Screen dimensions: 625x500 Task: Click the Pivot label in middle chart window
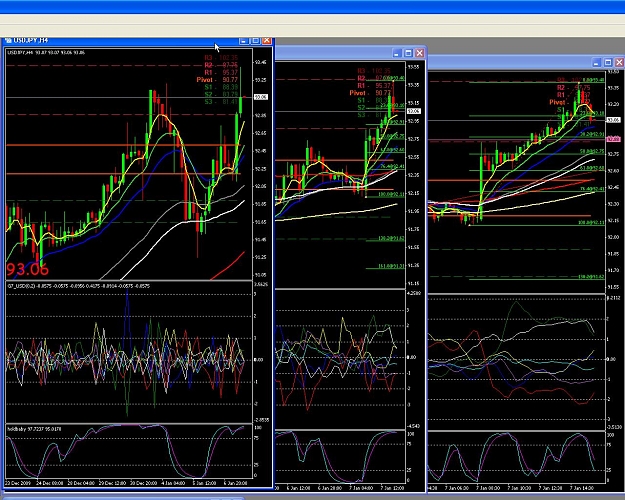click(358, 93)
